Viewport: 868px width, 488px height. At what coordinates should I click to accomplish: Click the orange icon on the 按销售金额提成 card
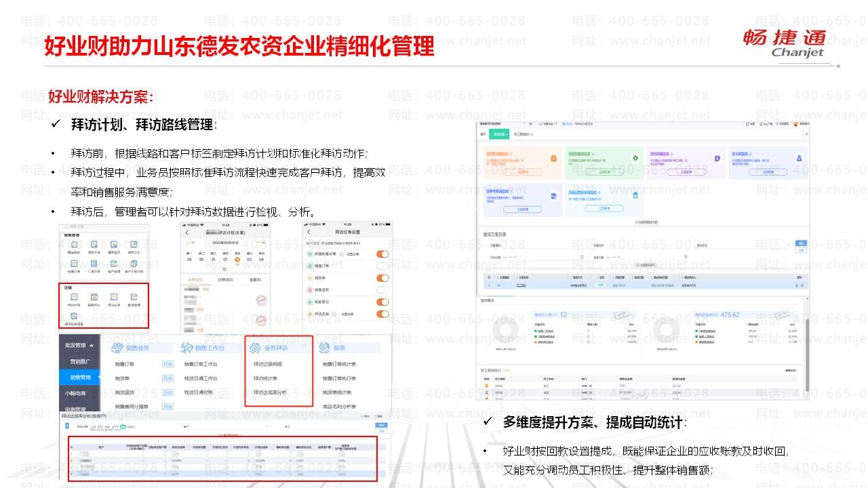click(553, 159)
